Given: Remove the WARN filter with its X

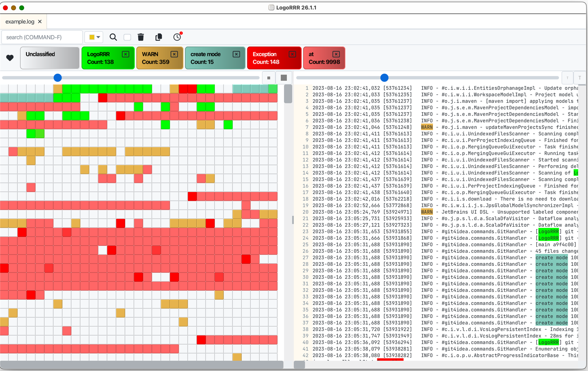Looking at the screenshot, I should tap(174, 54).
